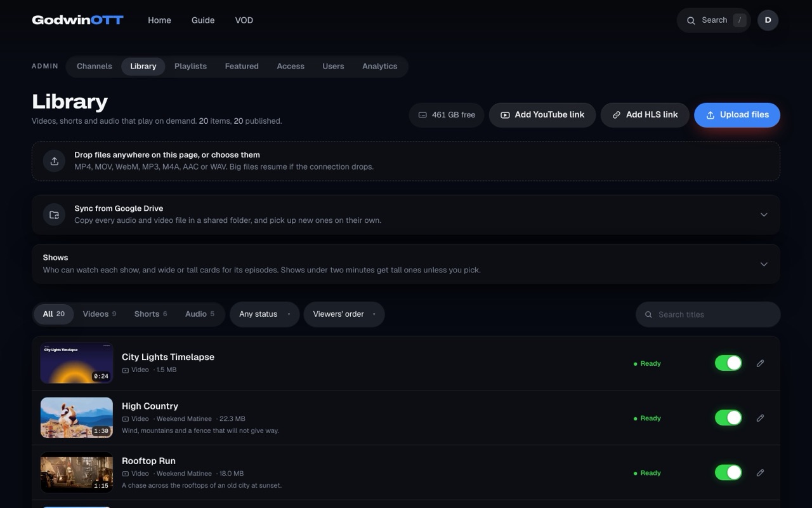Screen dimensions: 812x508
Task: Click the storage icon showing 461 GB free
Action: point(422,115)
